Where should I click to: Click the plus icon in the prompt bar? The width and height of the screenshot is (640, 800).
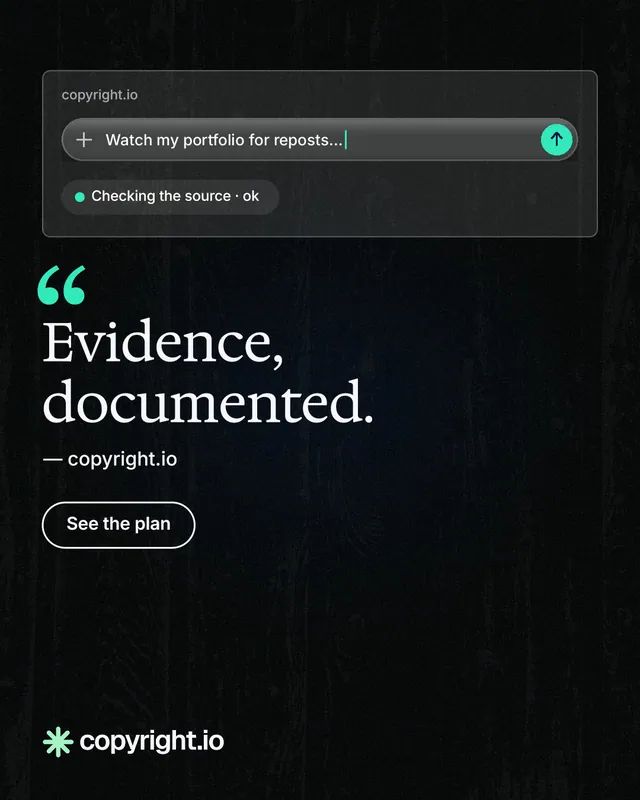click(84, 140)
